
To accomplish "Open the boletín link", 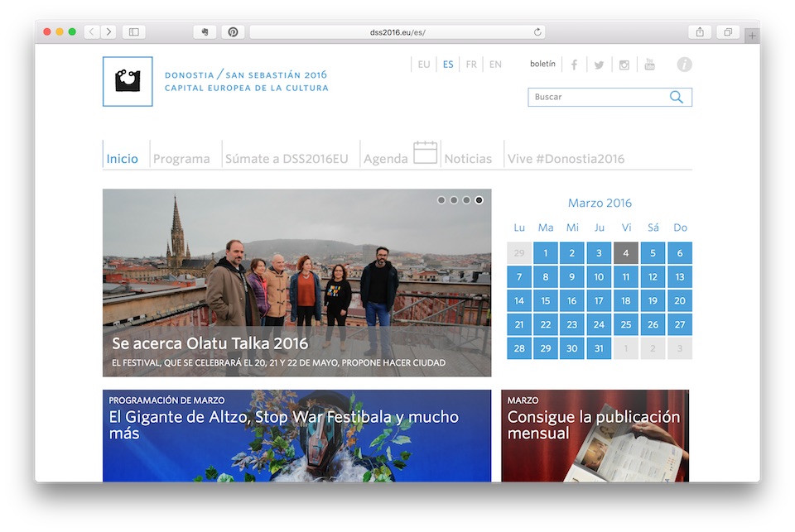I will (x=542, y=65).
